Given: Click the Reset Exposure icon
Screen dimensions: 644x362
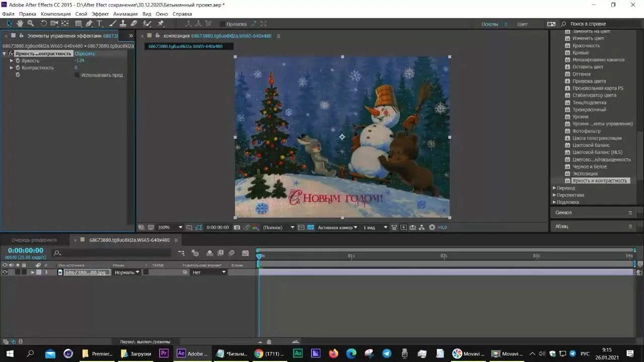Looking at the screenshot, I should (432, 227).
